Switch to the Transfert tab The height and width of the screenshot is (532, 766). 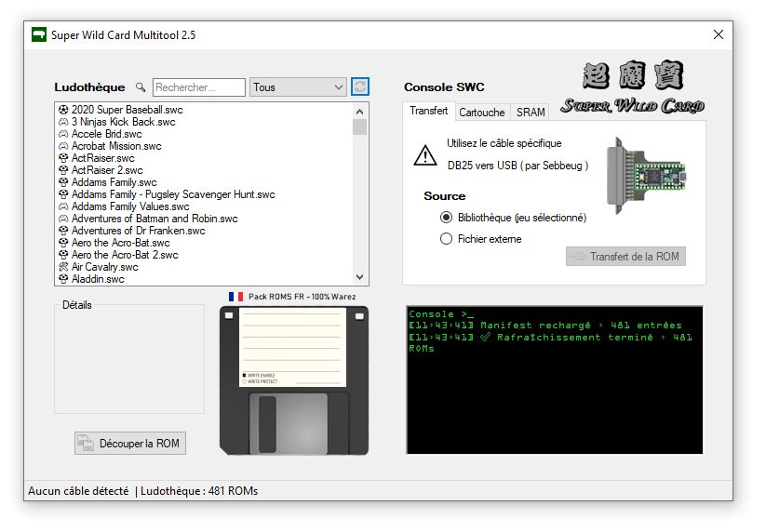click(x=428, y=111)
